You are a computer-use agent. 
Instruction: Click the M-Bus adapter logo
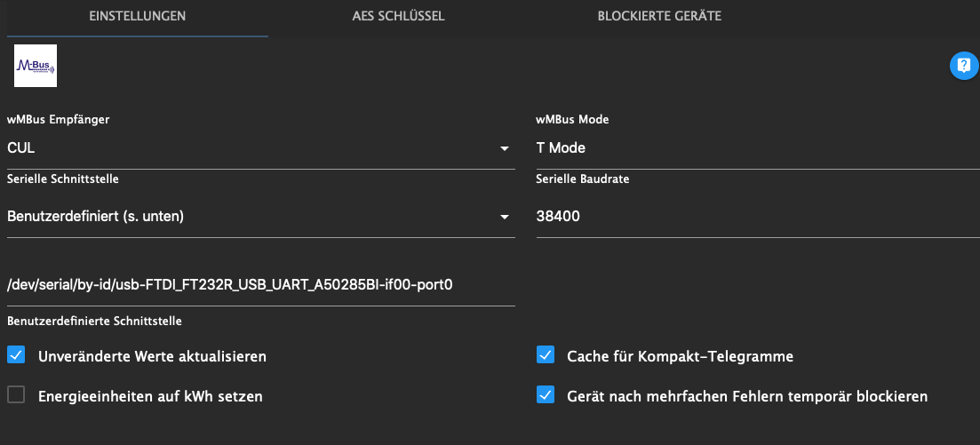click(x=36, y=66)
